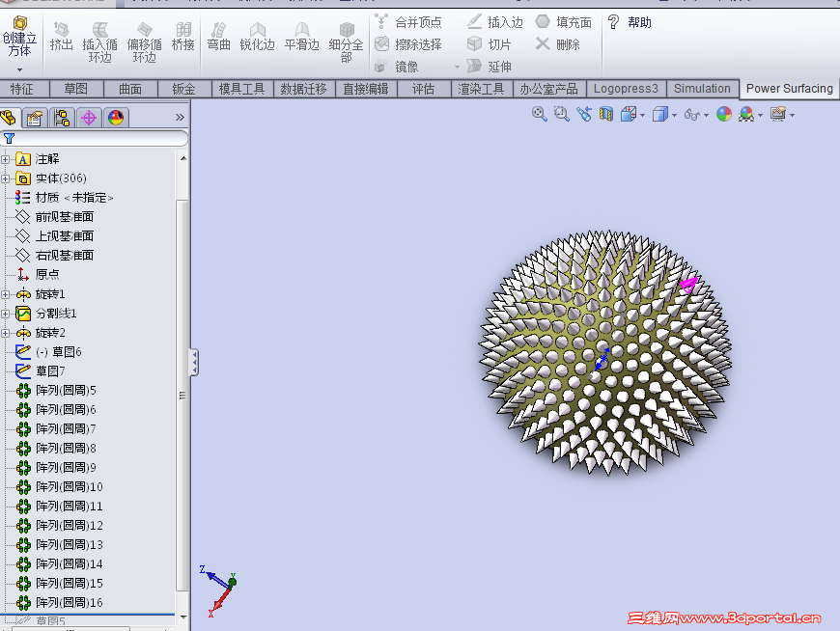Viewport: 840px width, 631px height.
Task: Expand the 分割线1 feature node
Action: pos(6,314)
